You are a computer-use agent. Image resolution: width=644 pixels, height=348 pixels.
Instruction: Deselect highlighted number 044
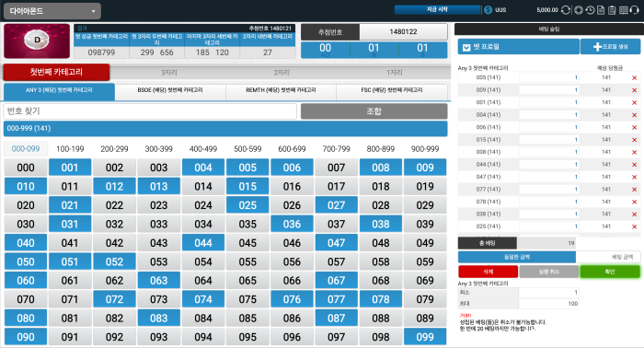point(203,243)
